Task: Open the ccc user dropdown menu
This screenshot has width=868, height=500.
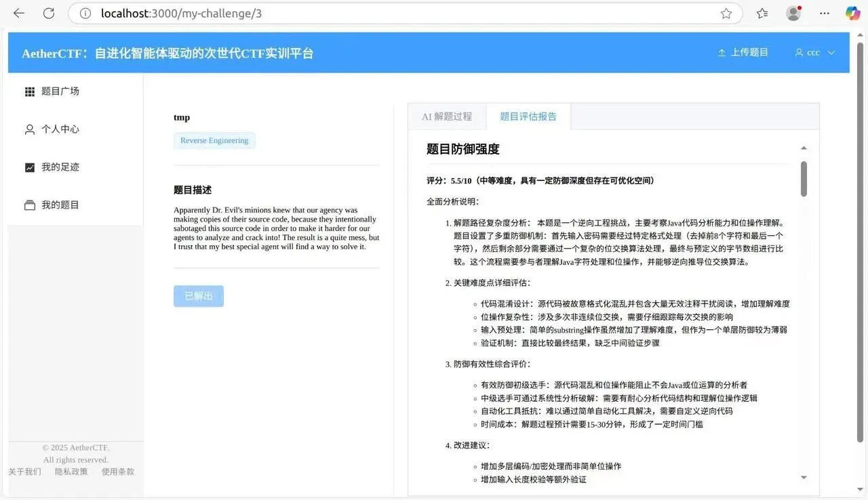Action: 814,53
